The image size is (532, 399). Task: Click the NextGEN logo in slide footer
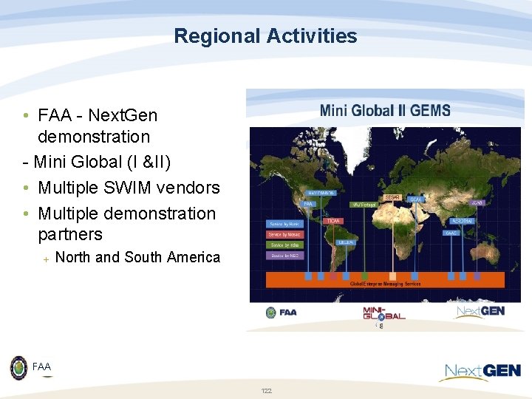tap(480, 372)
